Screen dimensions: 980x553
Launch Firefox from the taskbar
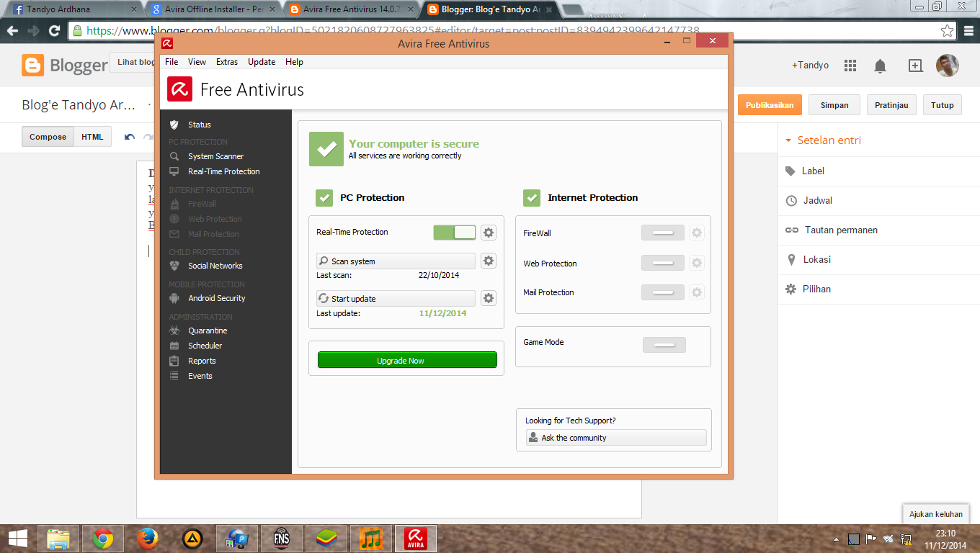click(148, 538)
